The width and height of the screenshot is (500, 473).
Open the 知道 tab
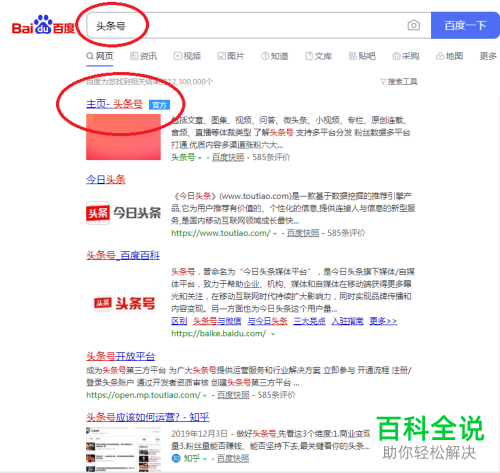(x=275, y=56)
